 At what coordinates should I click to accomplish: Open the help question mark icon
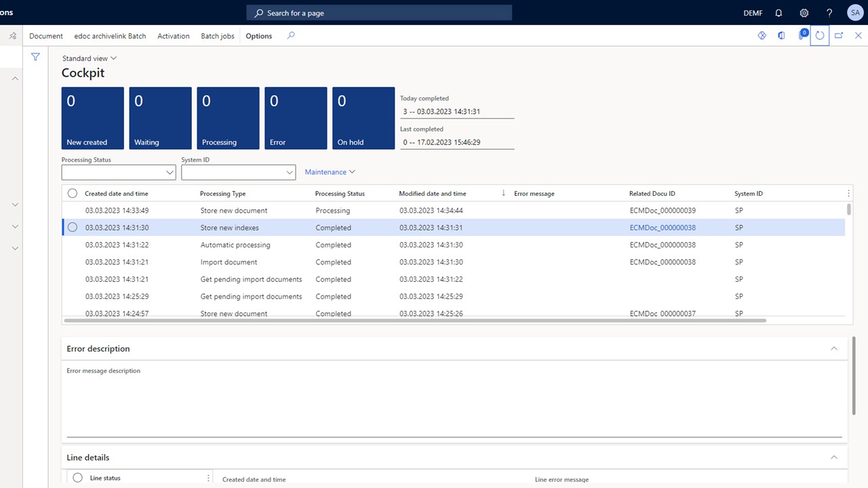[829, 13]
